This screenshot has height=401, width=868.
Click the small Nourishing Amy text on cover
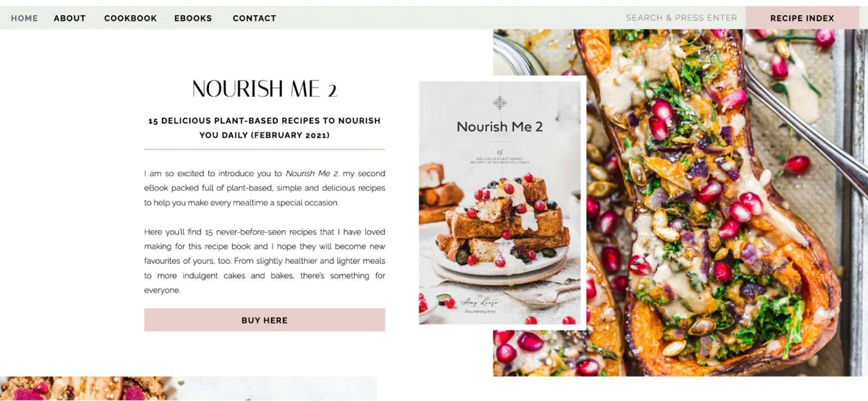[x=480, y=312]
